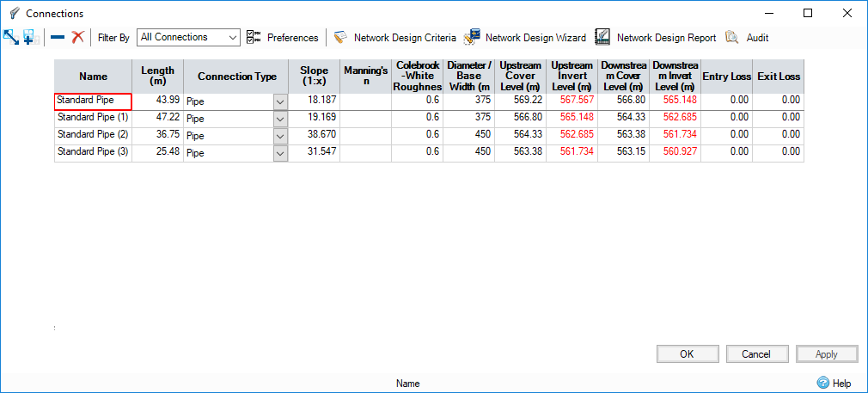Click the Standard Pipe (2) name cell

pyautogui.click(x=93, y=136)
